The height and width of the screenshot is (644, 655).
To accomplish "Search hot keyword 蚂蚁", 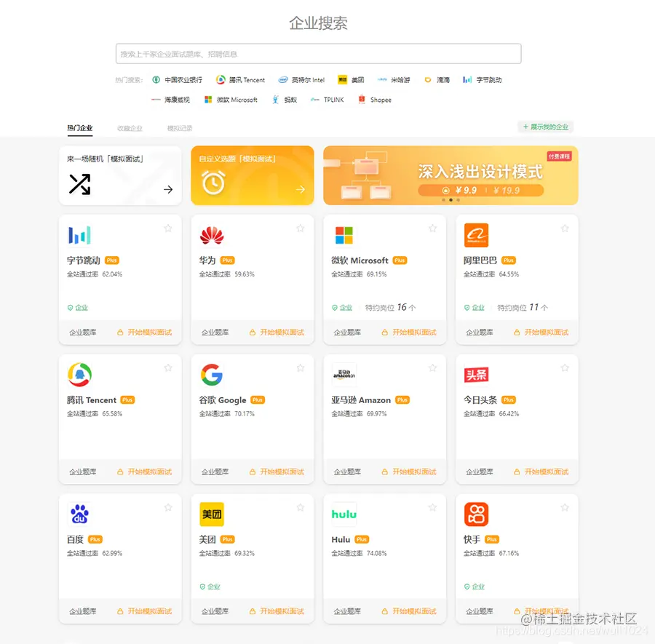I will 285,100.
